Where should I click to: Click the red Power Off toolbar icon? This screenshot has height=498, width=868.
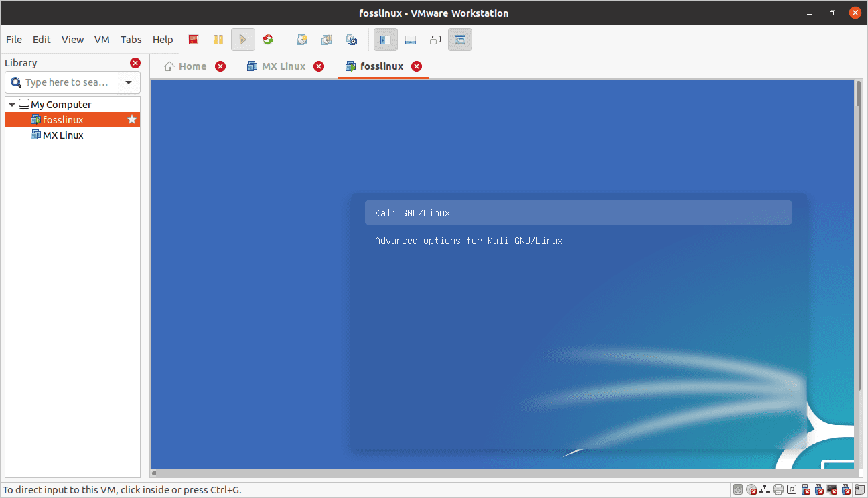tap(194, 40)
